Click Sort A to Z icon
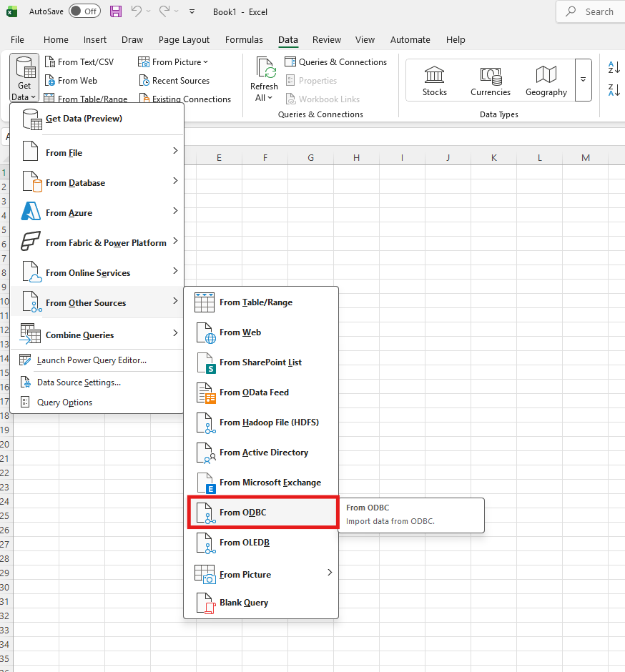The height and width of the screenshot is (672, 625). 614,67
